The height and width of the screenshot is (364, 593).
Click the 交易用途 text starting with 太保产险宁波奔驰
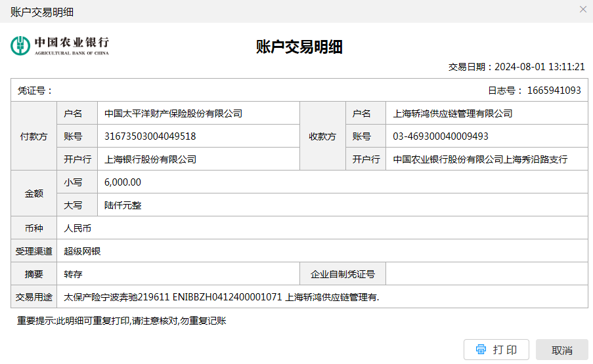[221, 297]
